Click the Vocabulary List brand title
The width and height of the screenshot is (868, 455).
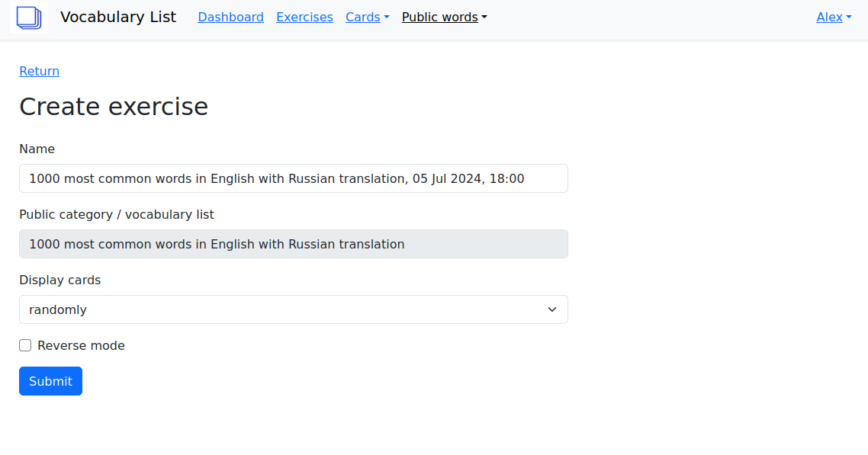point(118,17)
